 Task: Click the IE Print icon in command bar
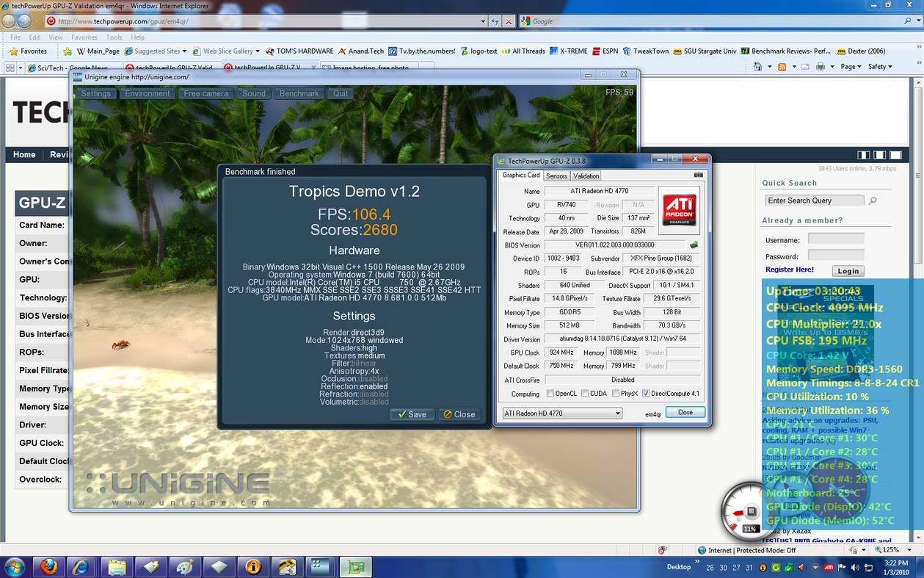tap(820, 67)
